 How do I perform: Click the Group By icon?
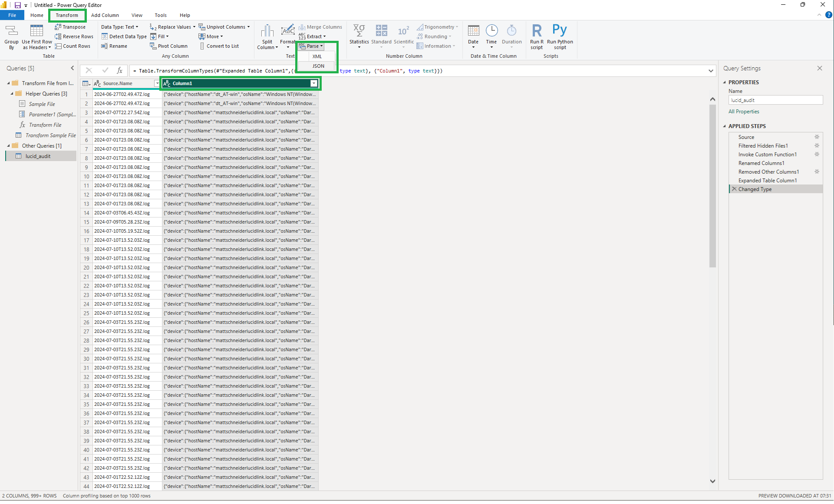click(11, 37)
